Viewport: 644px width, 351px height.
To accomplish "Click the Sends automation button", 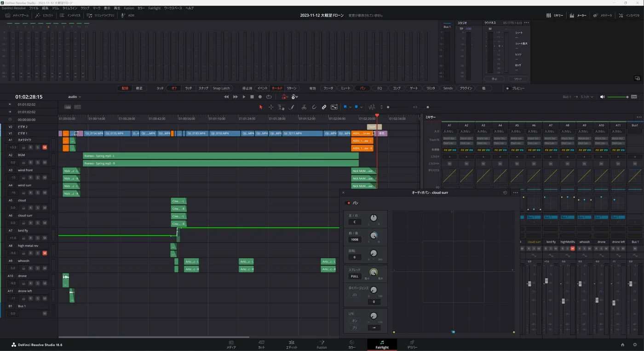I will tap(448, 88).
